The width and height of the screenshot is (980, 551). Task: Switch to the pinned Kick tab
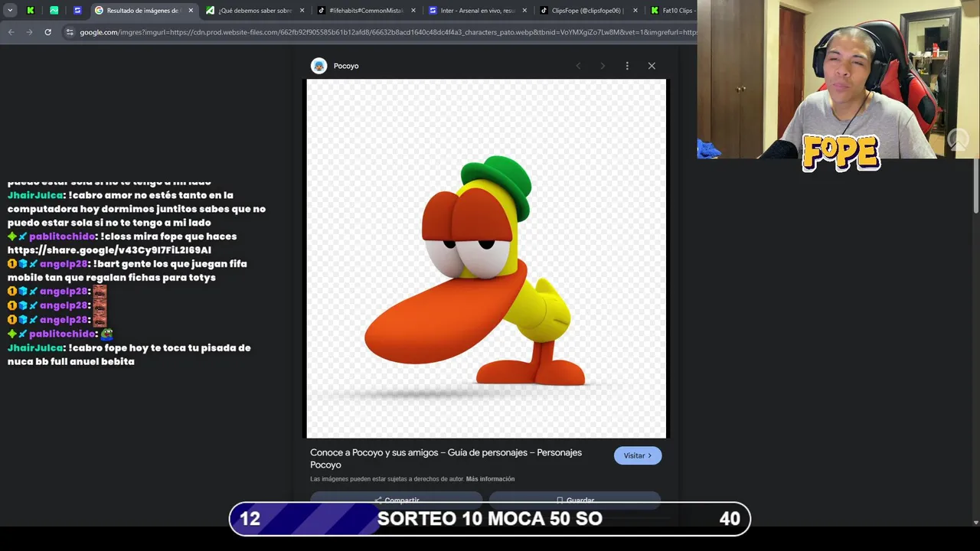pyautogui.click(x=31, y=11)
